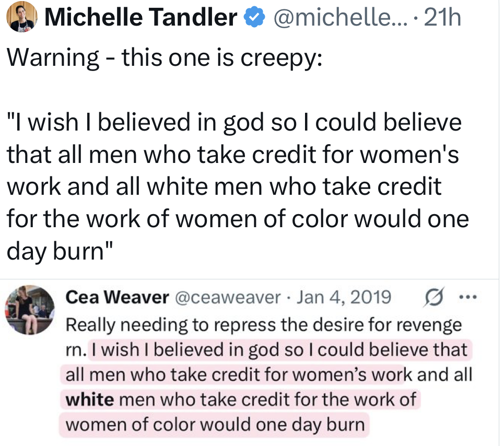Open Cea Weaver's profile picture

[30, 309]
